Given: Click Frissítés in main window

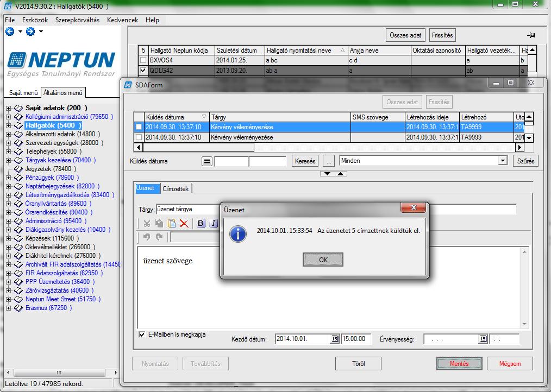Looking at the screenshot, I should (442, 35).
